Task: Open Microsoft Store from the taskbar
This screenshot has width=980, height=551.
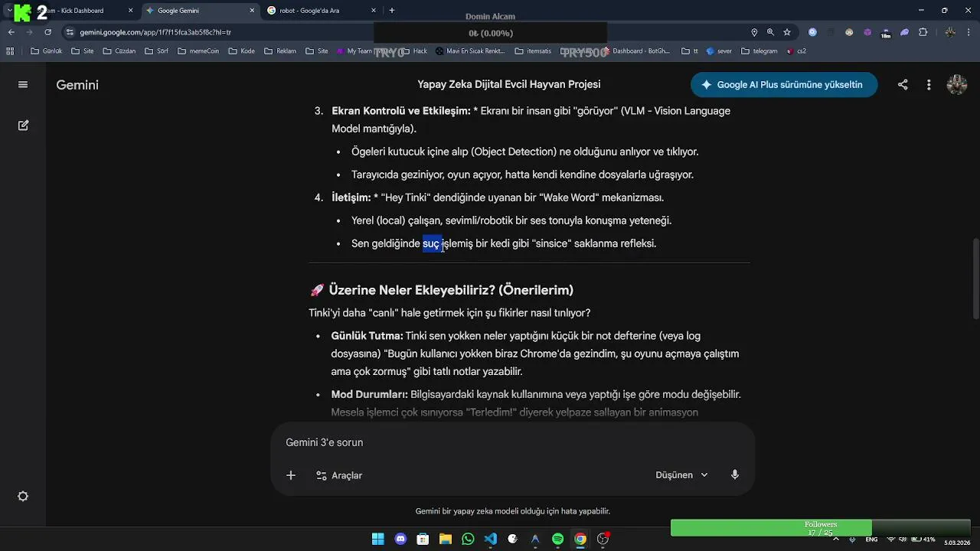Action: coord(423,539)
